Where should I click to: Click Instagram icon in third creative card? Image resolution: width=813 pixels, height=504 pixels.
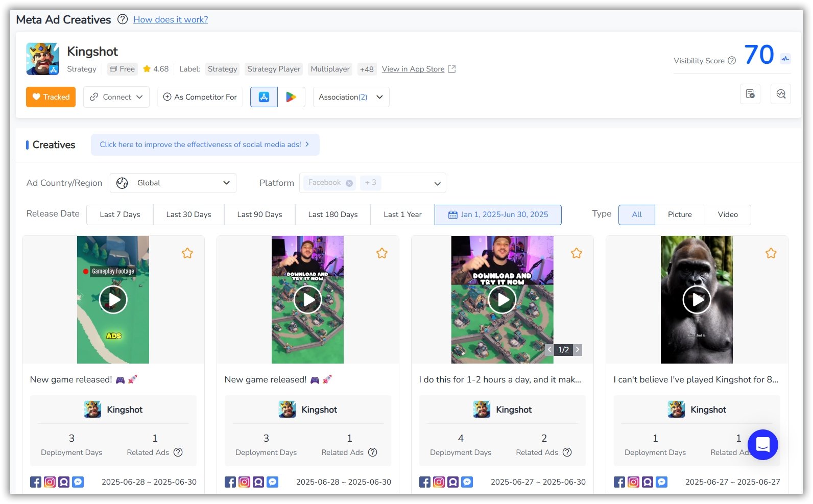[439, 482]
